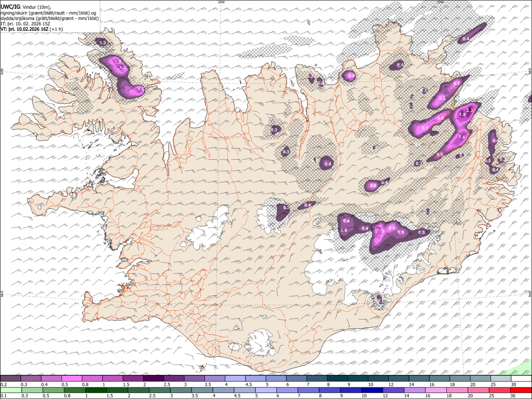Click the '(+1 h)' forecast offset text

tap(57, 29)
